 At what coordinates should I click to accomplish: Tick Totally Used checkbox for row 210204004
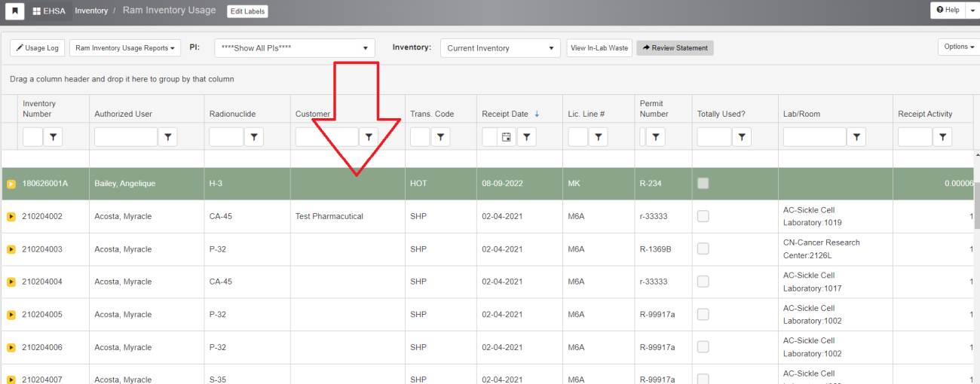click(x=703, y=282)
